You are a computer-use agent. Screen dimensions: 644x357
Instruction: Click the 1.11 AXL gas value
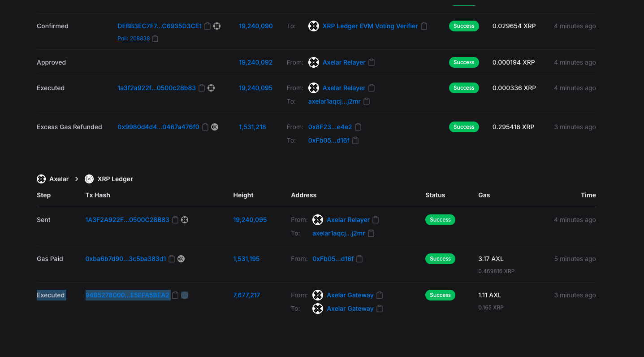490,295
